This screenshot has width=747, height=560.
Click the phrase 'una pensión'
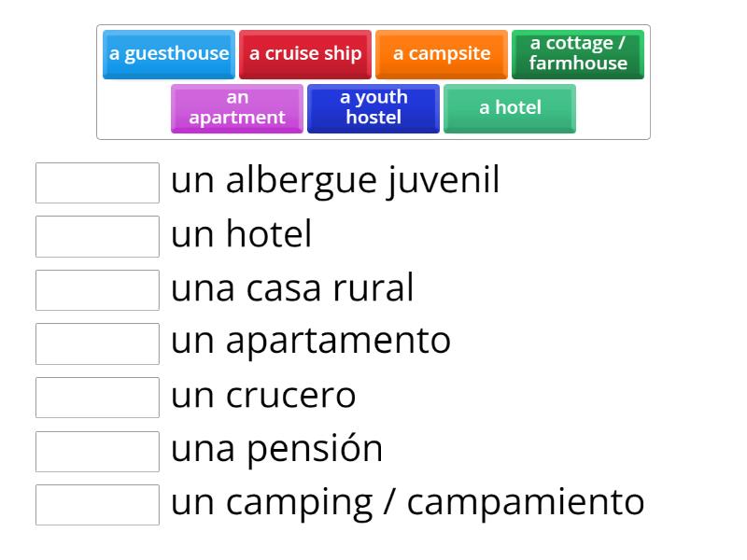[x=277, y=447]
